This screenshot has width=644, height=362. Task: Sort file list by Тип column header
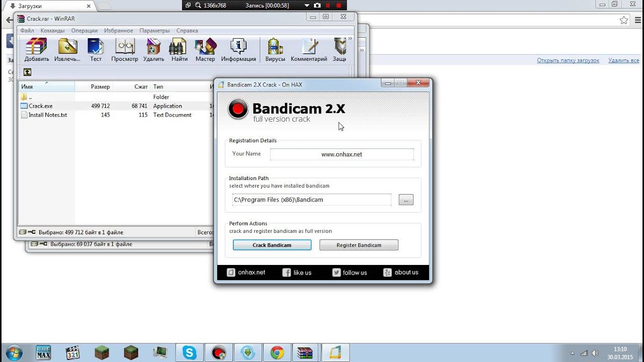[x=179, y=86]
